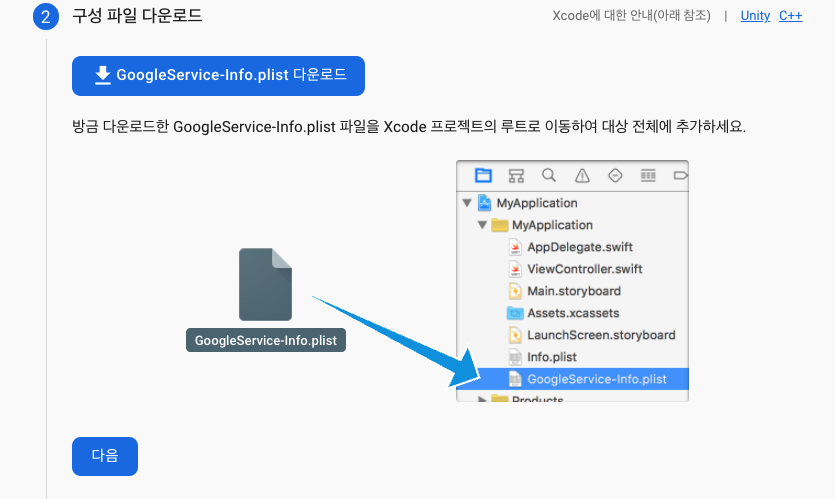Click the Xcode에 대한 안내 text
The width and height of the screenshot is (835, 499).
click(x=632, y=15)
